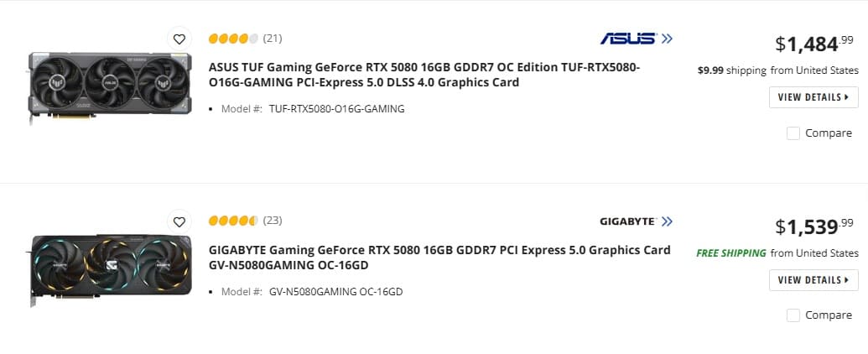This screenshot has height=354, width=868.
Task: Click the GIGABYTE card star rating
Action: [x=233, y=221]
